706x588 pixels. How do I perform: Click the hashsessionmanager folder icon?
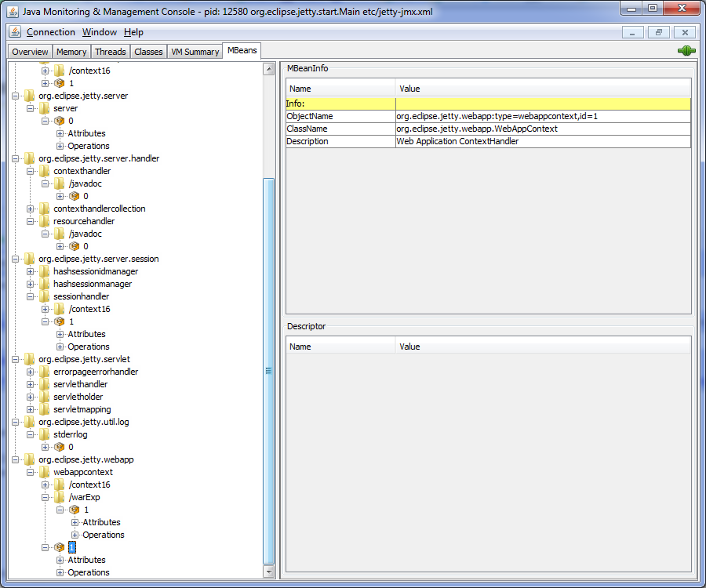click(44, 284)
